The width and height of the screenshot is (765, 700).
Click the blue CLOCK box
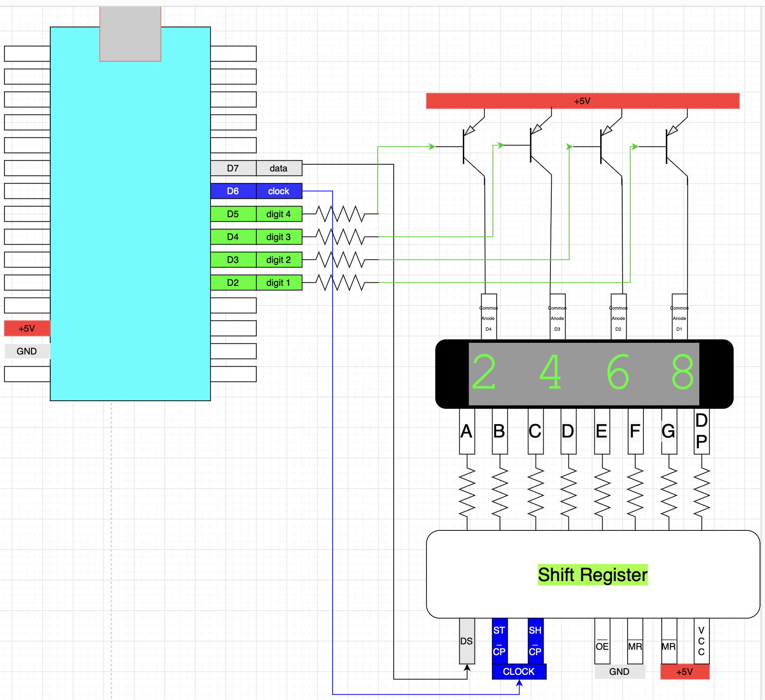(x=519, y=672)
